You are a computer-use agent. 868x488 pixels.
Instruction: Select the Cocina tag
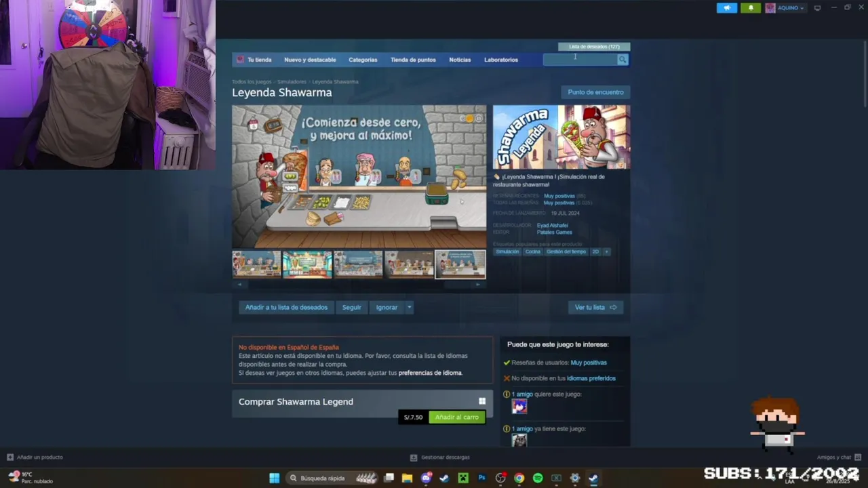click(533, 251)
